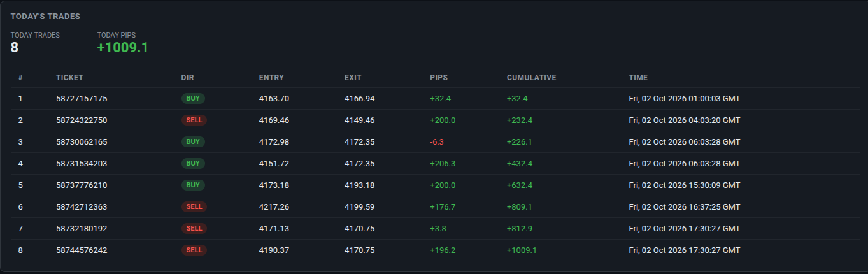868x274 pixels.
Task: Click exit price 4172.35 in trade row 3
Action: tap(360, 142)
